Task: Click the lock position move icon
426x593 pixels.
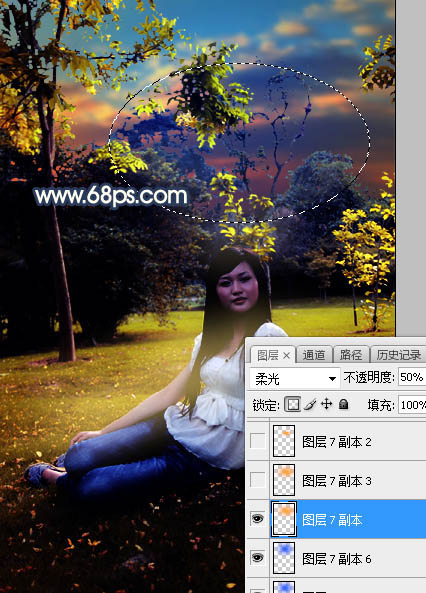Action: click(326, 404)
